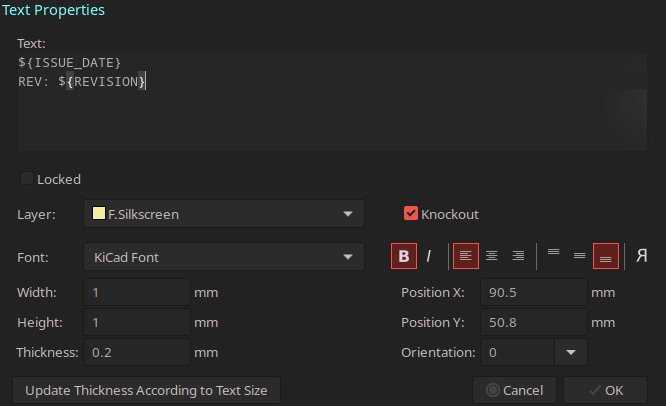
Task: Enable the Locked checkbox
Action: point(27,179)
